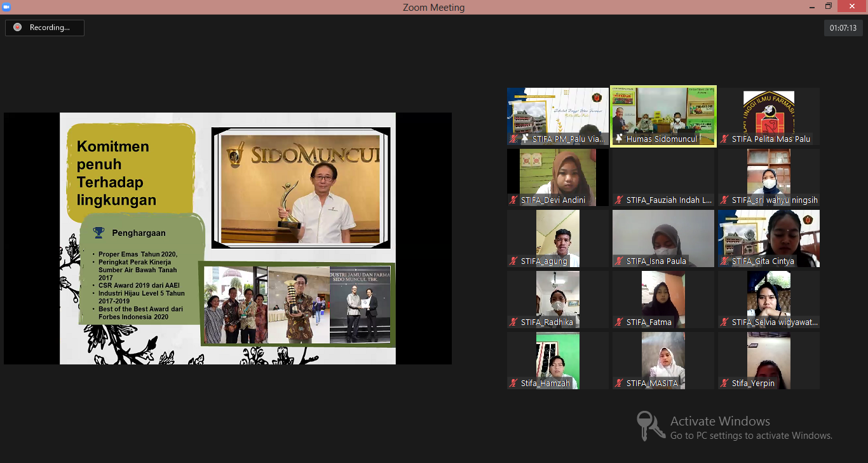
Task: Click the muted mic icon for STIFA PM_Palu
Action: 513,139
